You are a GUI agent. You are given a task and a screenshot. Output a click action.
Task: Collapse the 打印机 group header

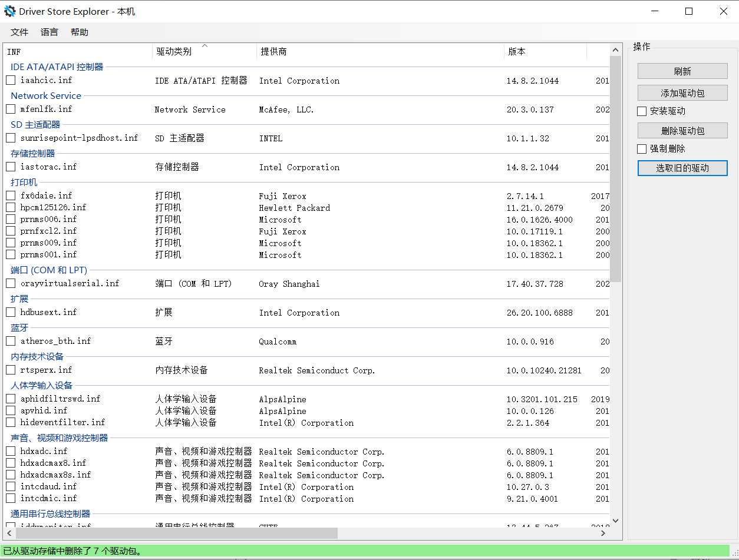coord(24,182)
